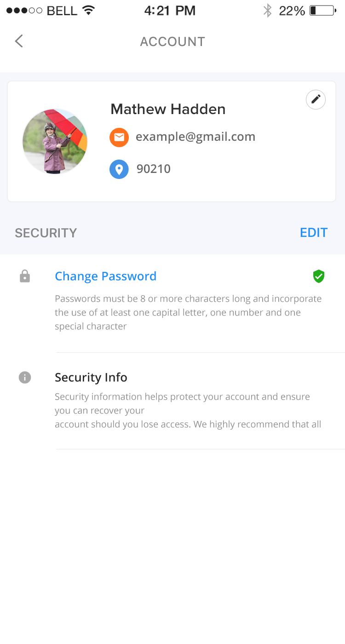
Task: Tap the EDIT security button
Action: [314, 233]
